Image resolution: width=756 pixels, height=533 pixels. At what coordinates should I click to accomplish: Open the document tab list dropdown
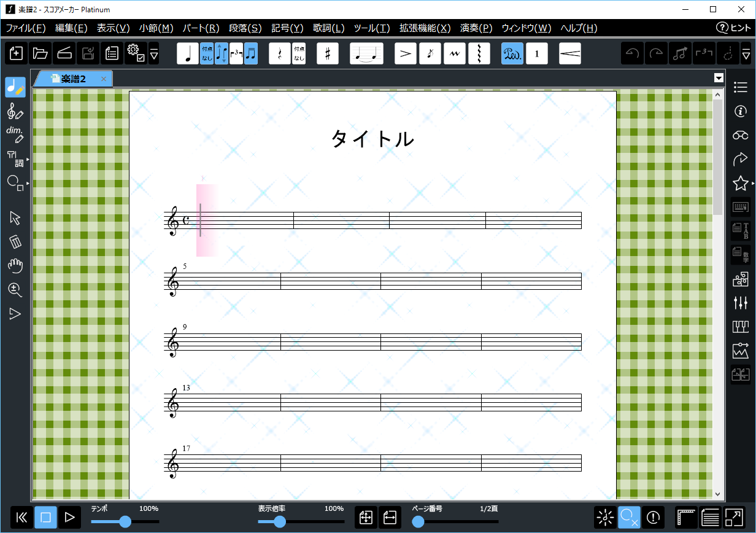pyautogui.click(x=719, y=78)
